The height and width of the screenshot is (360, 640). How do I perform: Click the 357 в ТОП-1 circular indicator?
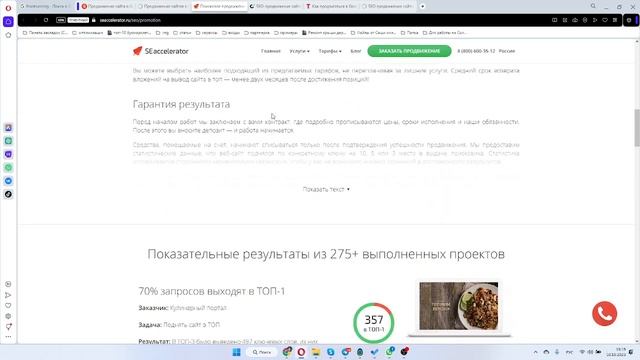pyautogui.click(x=373, y=323)
